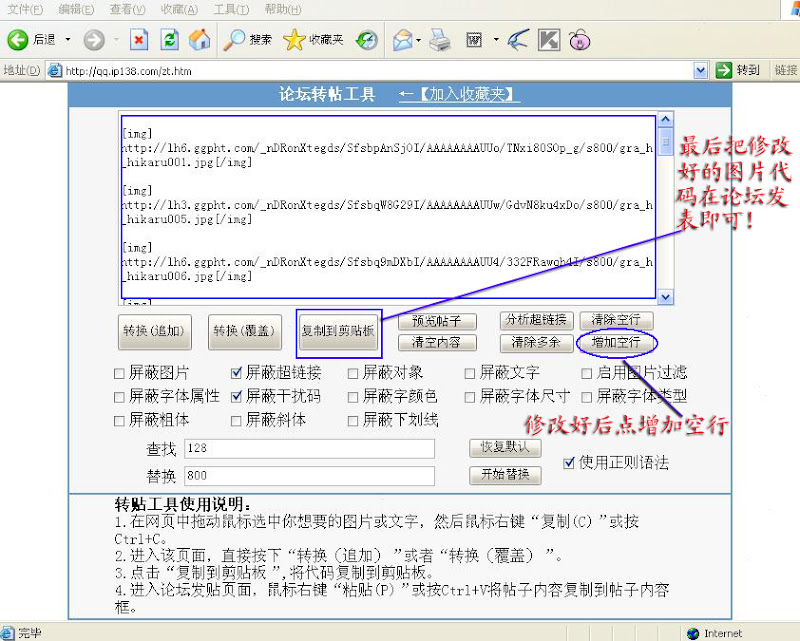Toggle the 屏蔽对象 checkbox

click(353, 374)
